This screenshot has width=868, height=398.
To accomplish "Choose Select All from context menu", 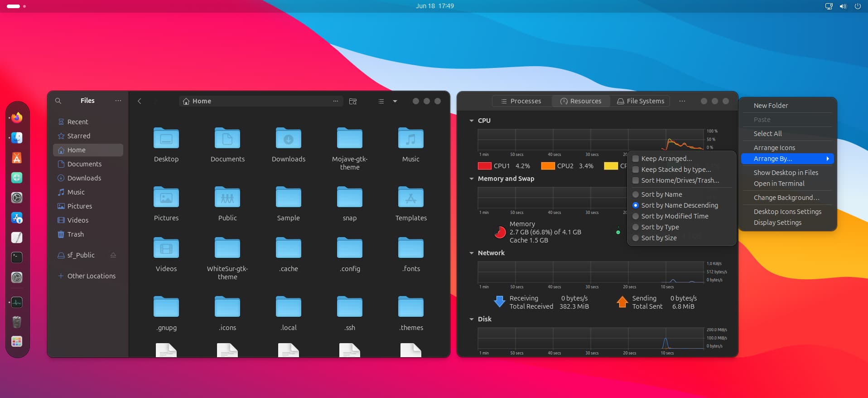I will tap(787, 134).
